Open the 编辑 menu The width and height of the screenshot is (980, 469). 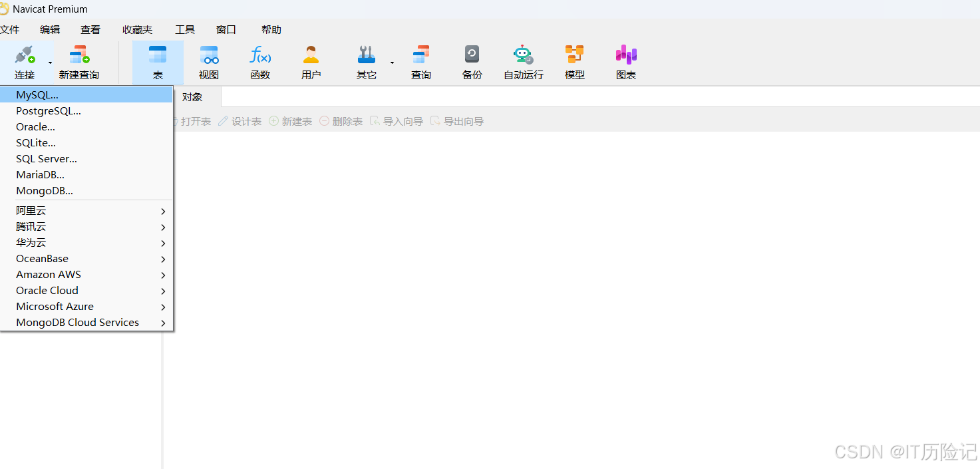[x=50, y=30]
